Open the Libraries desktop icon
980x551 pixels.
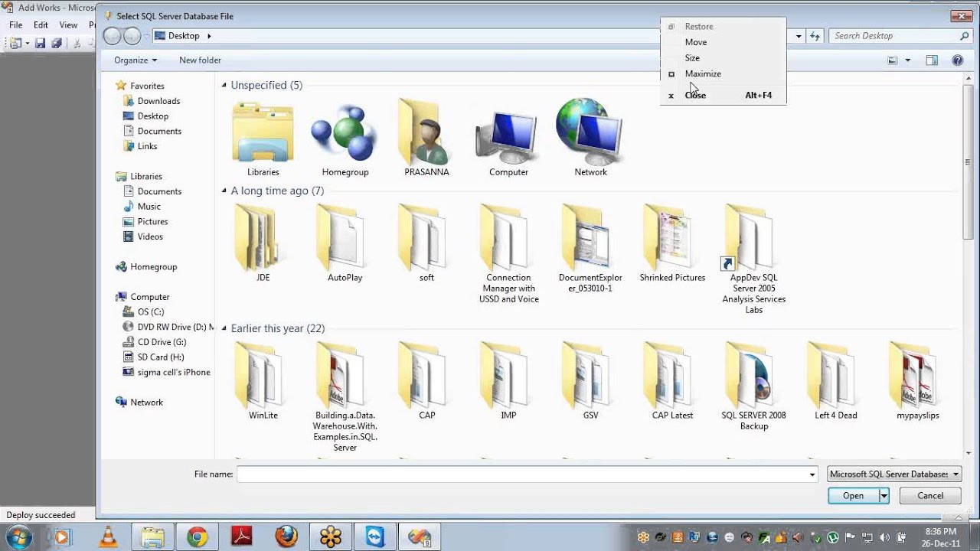pyautogui.click(x=263, y=138)
